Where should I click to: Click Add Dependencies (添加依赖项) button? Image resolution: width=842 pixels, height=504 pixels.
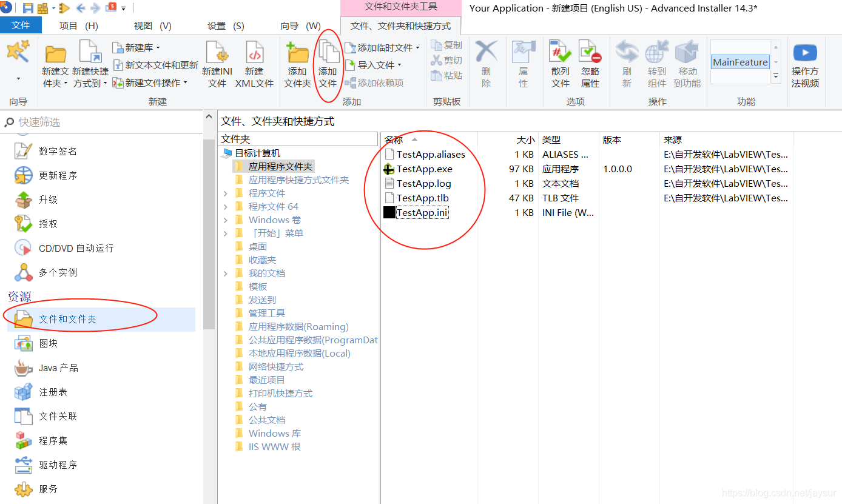tap(374, 82)
